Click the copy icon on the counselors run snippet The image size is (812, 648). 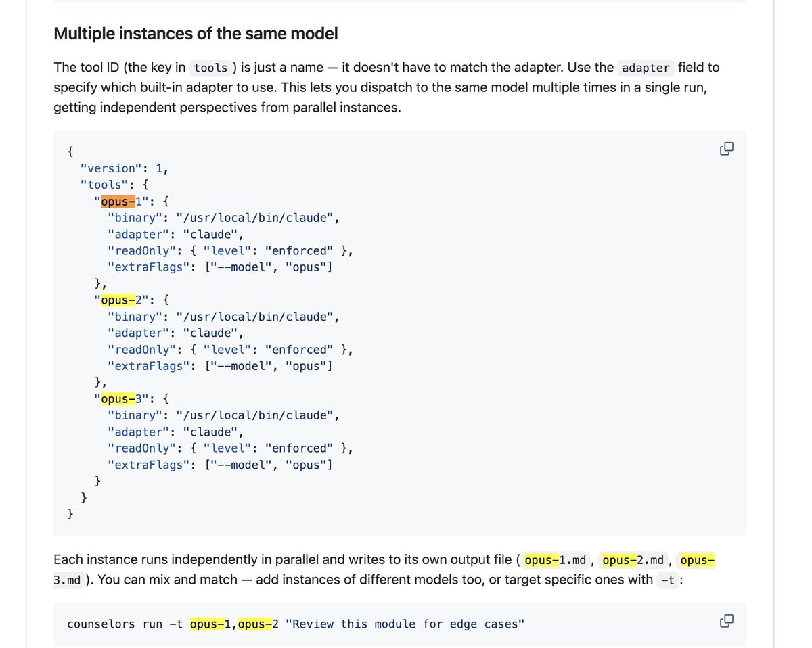pos(726,620)
